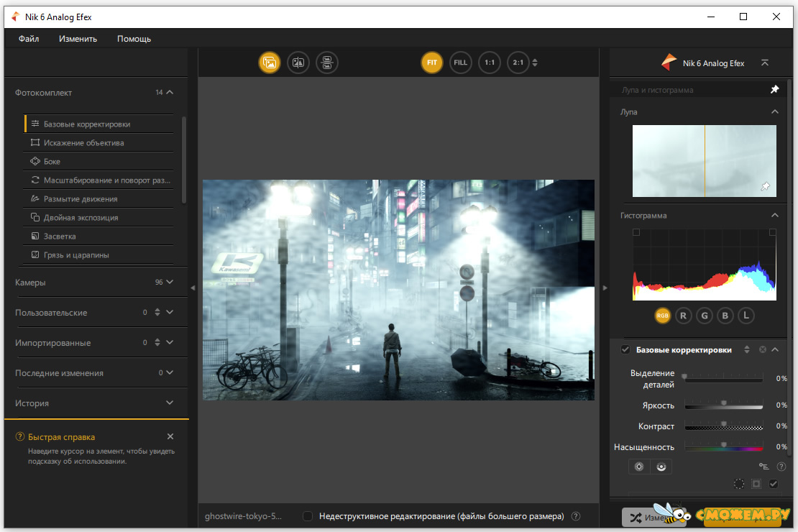Click the Выделение деталей slider
The height and width of the screenshot is (532, 798).
pos(724,378)
